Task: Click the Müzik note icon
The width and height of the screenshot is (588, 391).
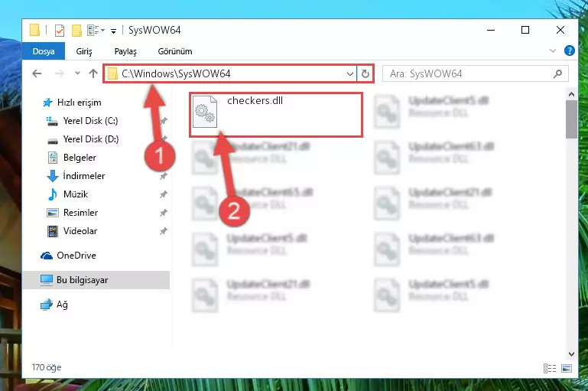Action: pos(53,194)
